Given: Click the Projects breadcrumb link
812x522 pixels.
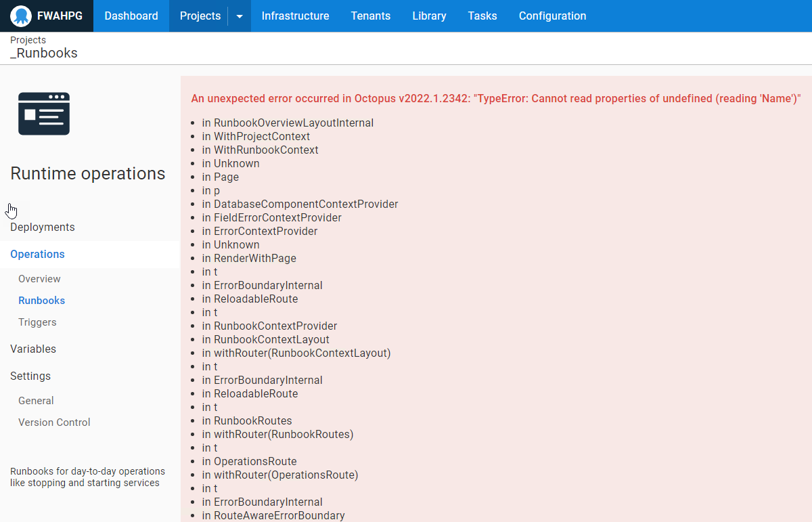Looking at the screenshot, I should click(28, 40).
